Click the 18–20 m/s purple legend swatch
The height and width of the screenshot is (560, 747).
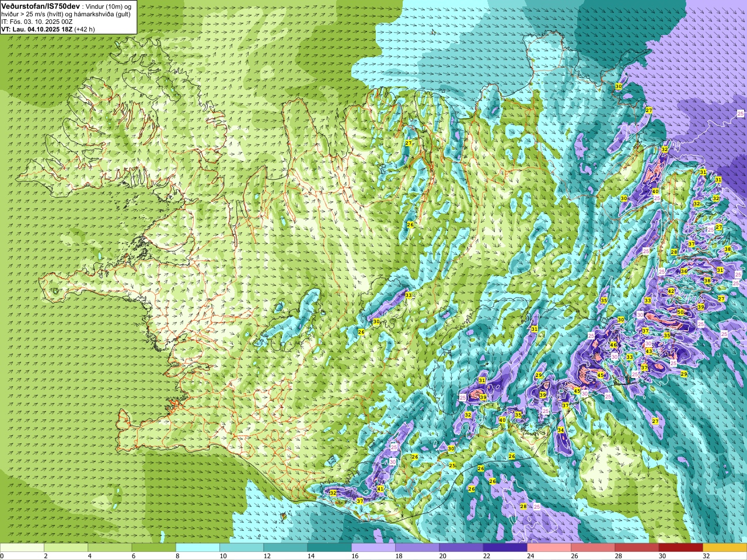click(417, 548)
